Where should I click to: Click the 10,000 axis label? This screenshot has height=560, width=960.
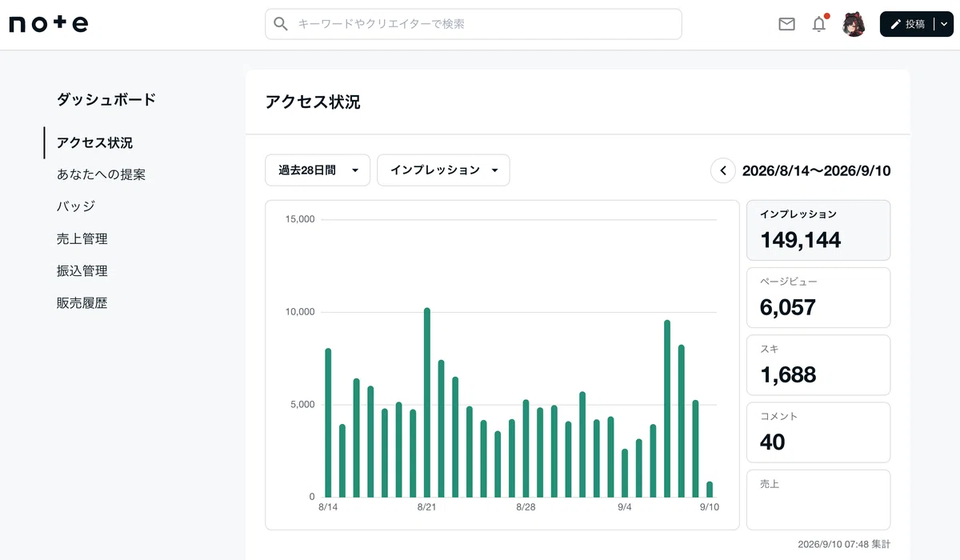300,312
